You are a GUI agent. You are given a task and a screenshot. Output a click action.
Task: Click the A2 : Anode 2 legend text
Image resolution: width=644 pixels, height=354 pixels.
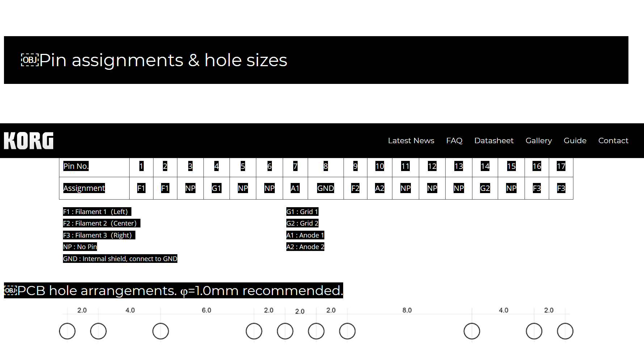tap(305, 247)
